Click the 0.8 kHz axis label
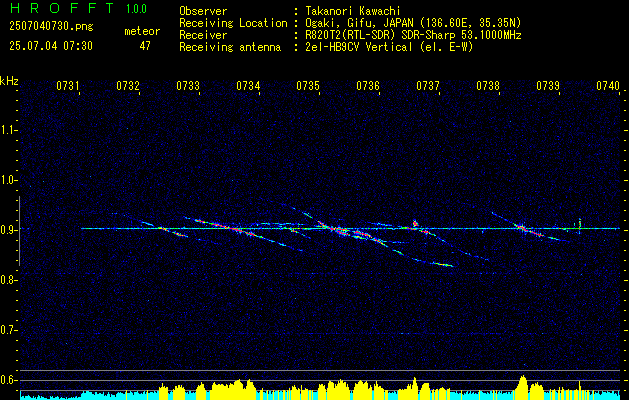 (x=8, y=280)
